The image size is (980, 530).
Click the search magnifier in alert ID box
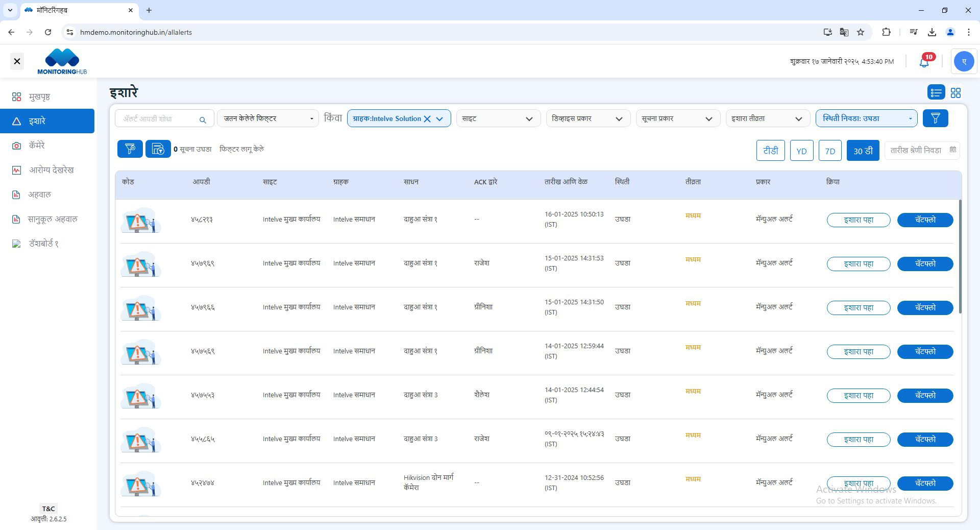(x=203, y=120)
